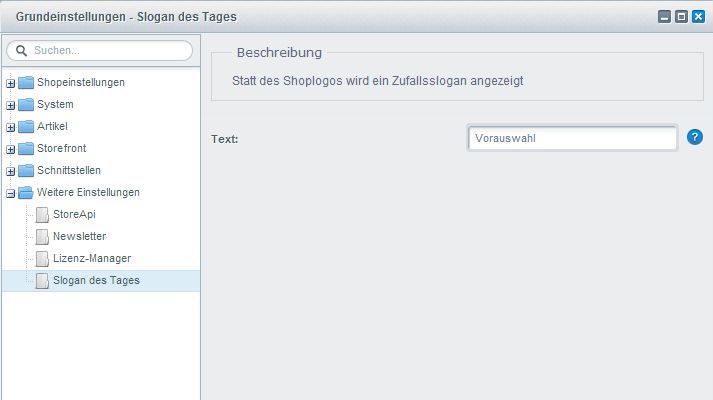Viewport: 713px width, 400px height.
Task: Maximize the Grundeinstellungen window
Action: 681,17
